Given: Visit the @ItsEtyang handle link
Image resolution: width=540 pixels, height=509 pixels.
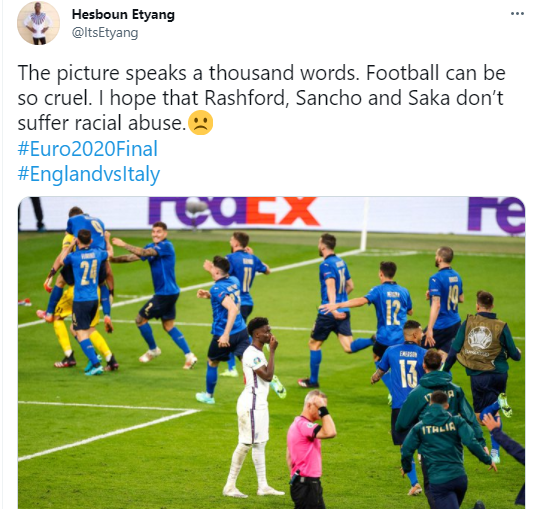Looking at the screenshot, I should [x=105, y=33].
